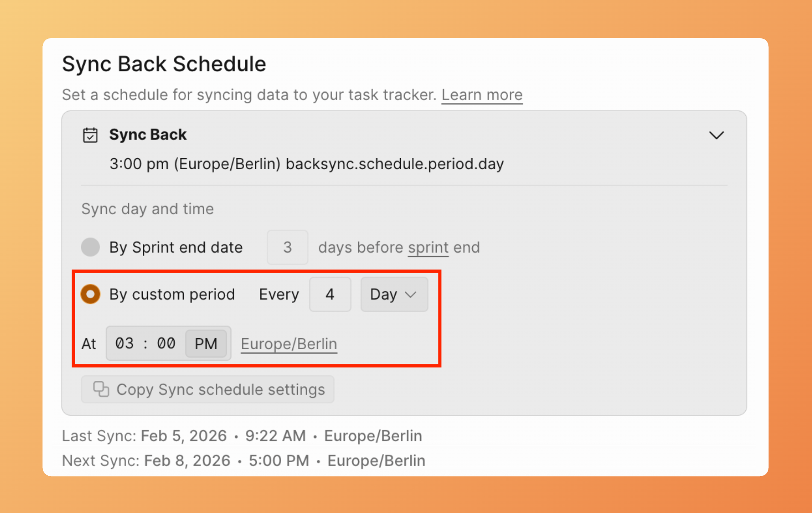Click the Every interval number field
This screenshot has height=513, width=812.
330,294
